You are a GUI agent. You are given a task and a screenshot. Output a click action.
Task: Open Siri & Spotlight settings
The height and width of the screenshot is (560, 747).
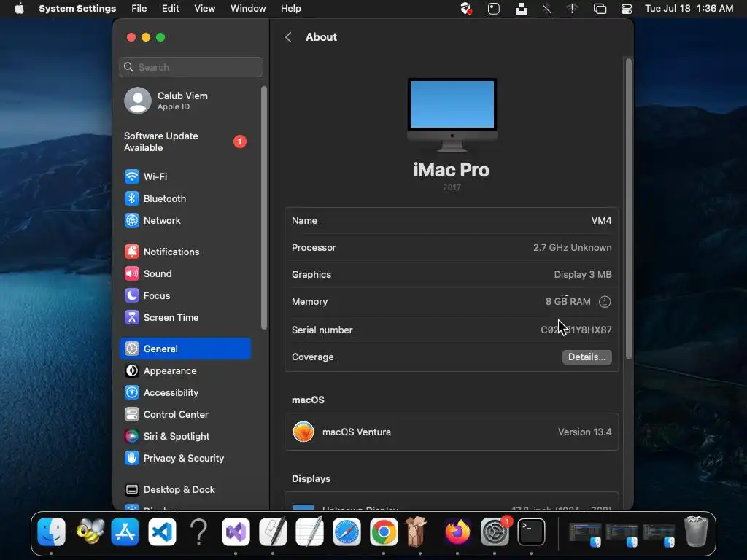(185, 437)
